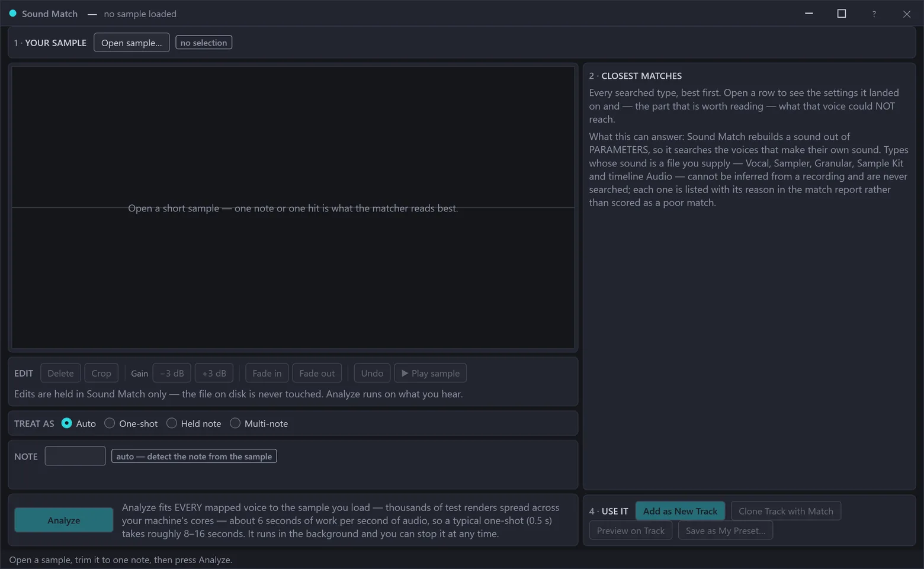The height and width of the screenshot is (569, 924).
Task: Start matching with Analyze button
Action: click(64, 520)
